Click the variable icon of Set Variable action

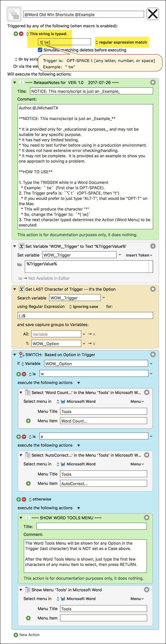[x=21, y=246]
